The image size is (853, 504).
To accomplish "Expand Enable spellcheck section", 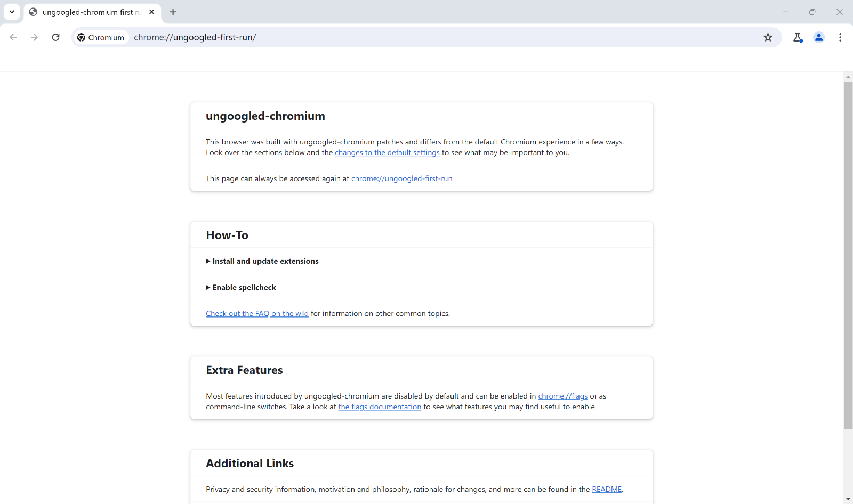I will [241, 287].
